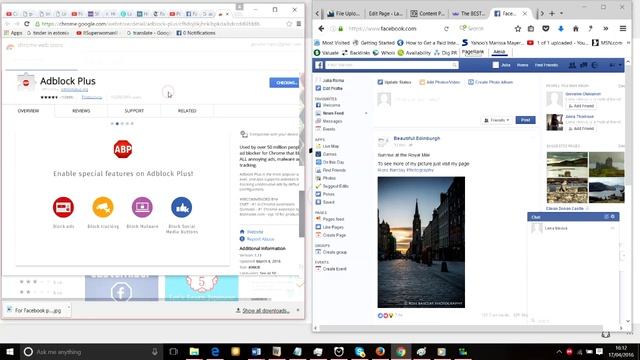This screenshot has width=640, height=360.
Task: Click the first Add Friend button
Action: [x=581, y=106]
